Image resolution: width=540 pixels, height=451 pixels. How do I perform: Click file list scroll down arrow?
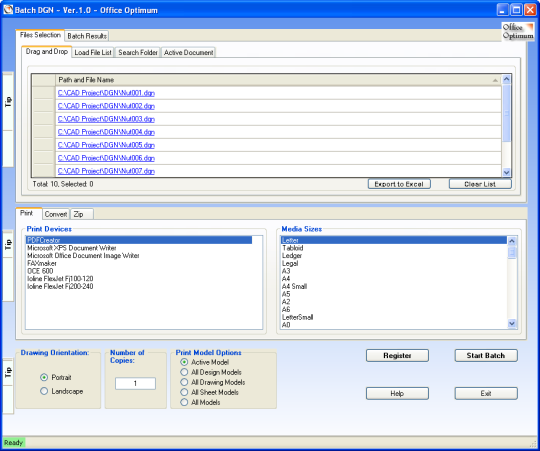[506, 172]
